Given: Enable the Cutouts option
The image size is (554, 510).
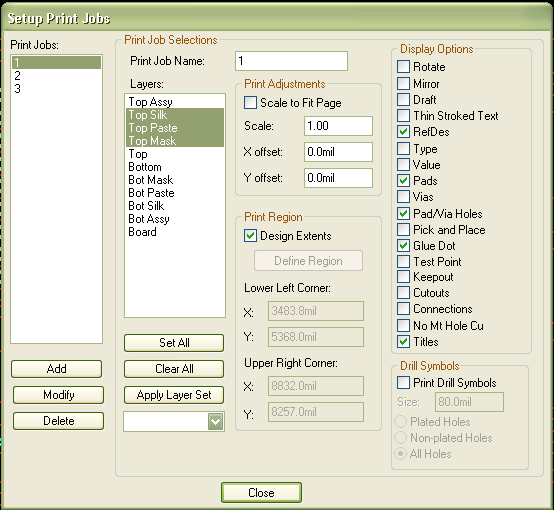Looking at the screenshot, I should (x=403, y=293).
